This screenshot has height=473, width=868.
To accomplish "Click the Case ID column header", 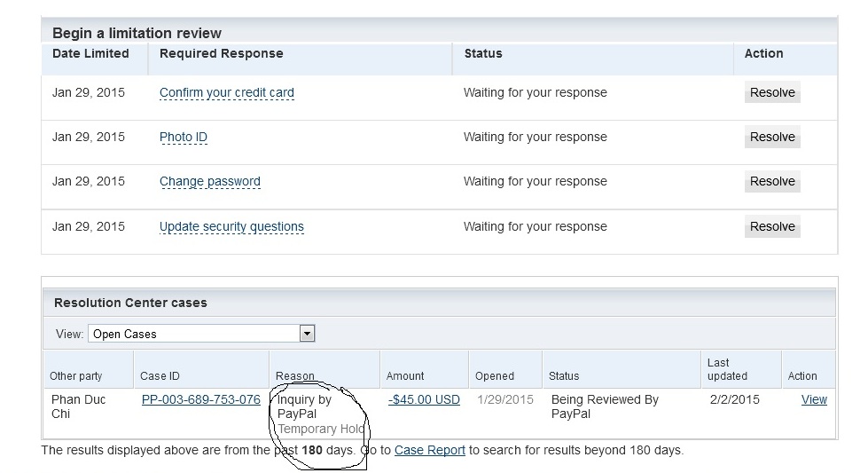I will click(160, 376).
